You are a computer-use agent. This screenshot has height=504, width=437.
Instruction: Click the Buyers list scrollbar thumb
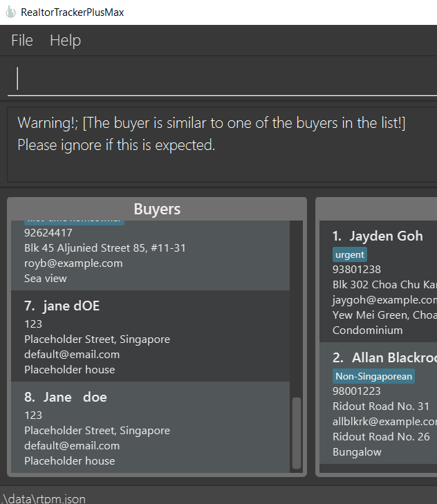pyautogui.click(x=297, y=433)
